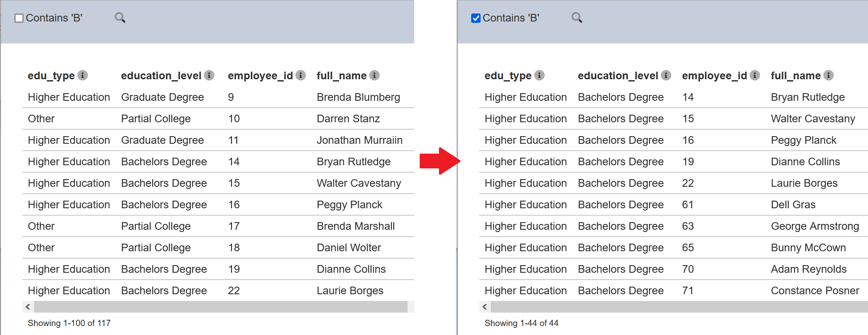Viewport: 868px width, 335px height.
Task: Sort by employee_id header in left table
Action: point(260,76)
